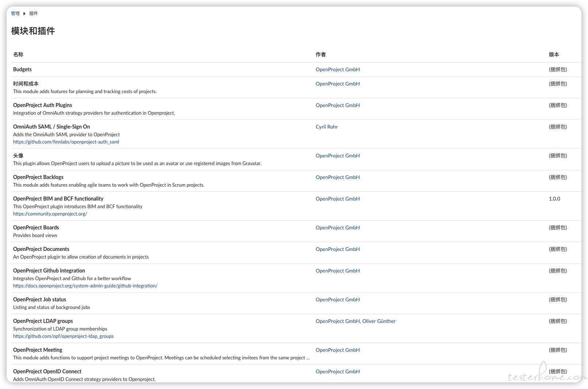Viewport: 588px width, 389px height.
Task: Click OpenProject GmbH author for Boards plugin
Action: pos(338,228)
